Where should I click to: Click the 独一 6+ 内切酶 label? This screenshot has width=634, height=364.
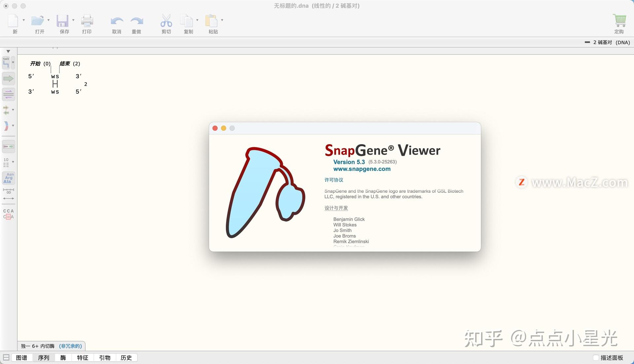click(x=38, y=346)
